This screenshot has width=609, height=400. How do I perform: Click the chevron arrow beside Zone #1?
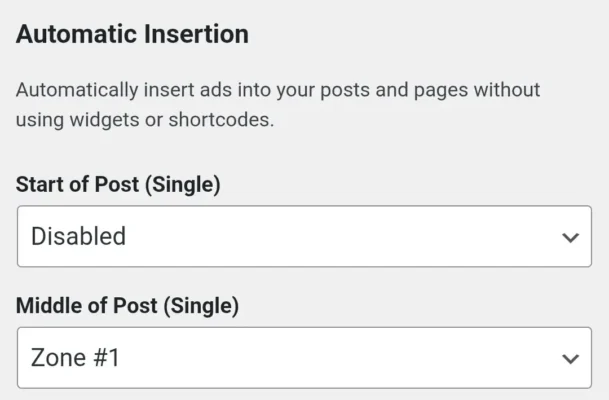pos(570,358)
